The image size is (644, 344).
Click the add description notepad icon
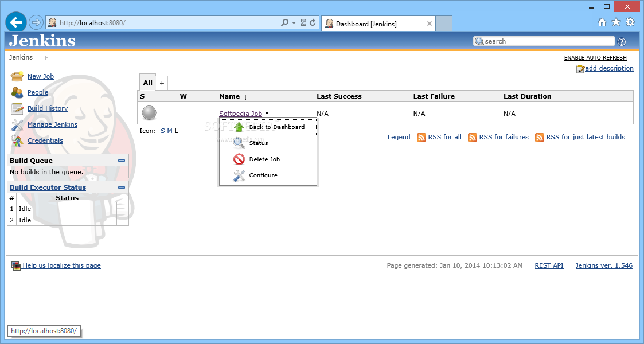point(580,69)
